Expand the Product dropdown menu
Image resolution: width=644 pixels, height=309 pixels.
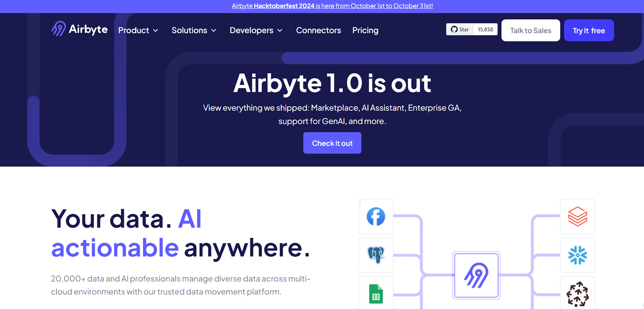(x=138, y=30)
